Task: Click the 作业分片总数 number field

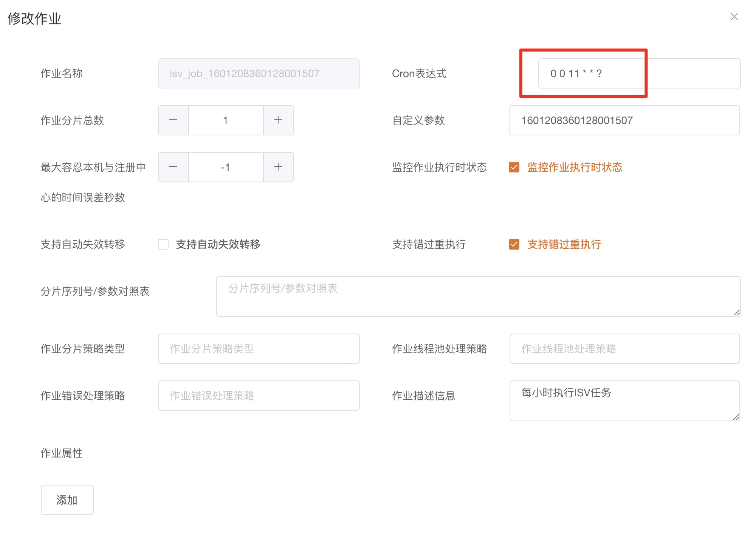Action: 226,120
